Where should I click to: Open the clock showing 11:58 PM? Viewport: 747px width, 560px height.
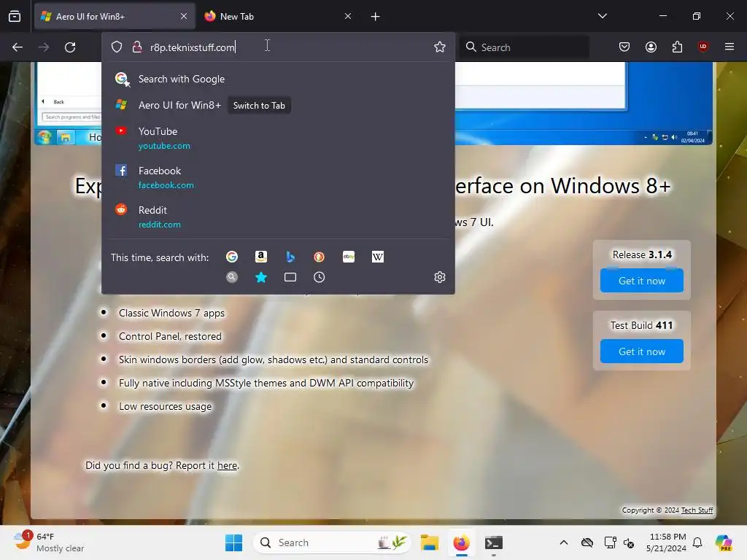coord(667,542)
